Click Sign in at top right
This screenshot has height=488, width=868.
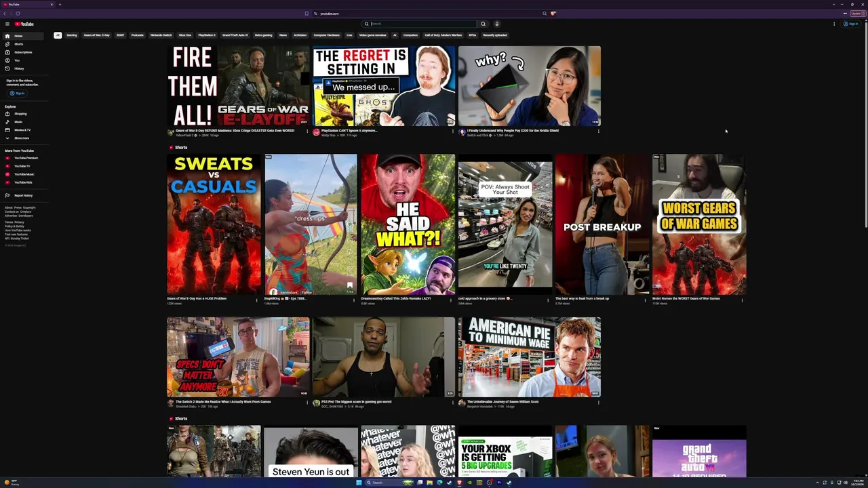point(850,24)
